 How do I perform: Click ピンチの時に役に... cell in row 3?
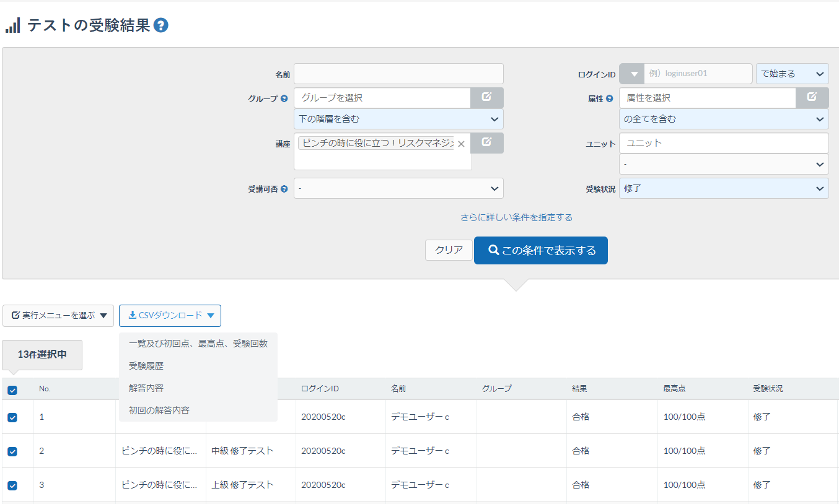tap(159, 485)
